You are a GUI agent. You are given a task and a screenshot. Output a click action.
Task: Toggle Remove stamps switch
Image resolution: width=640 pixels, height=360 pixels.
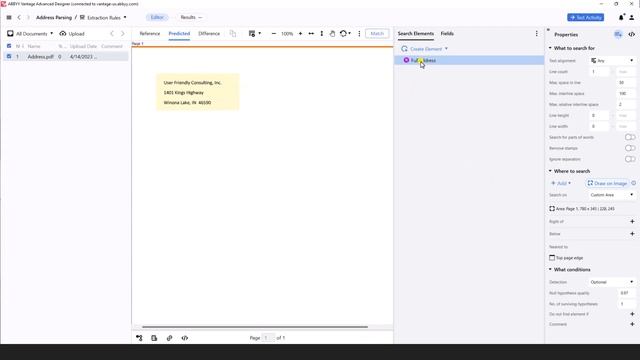coord(630,148)
